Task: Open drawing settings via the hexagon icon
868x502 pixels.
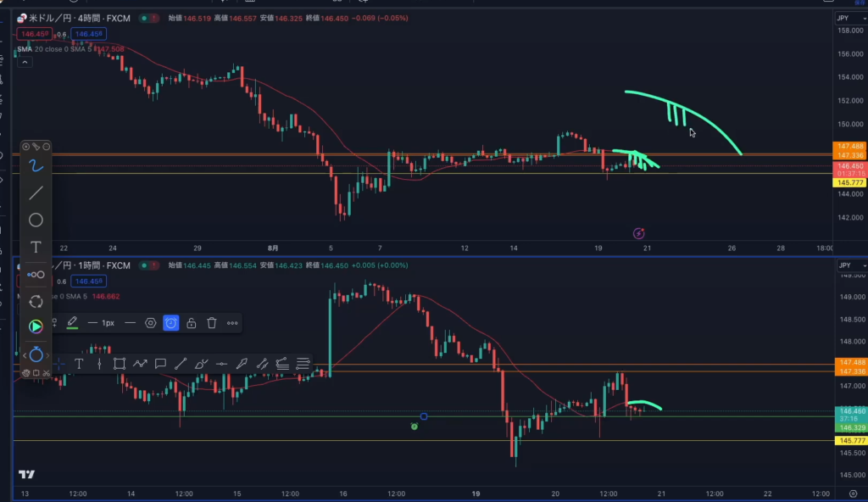Action: (x=151, y=323)
